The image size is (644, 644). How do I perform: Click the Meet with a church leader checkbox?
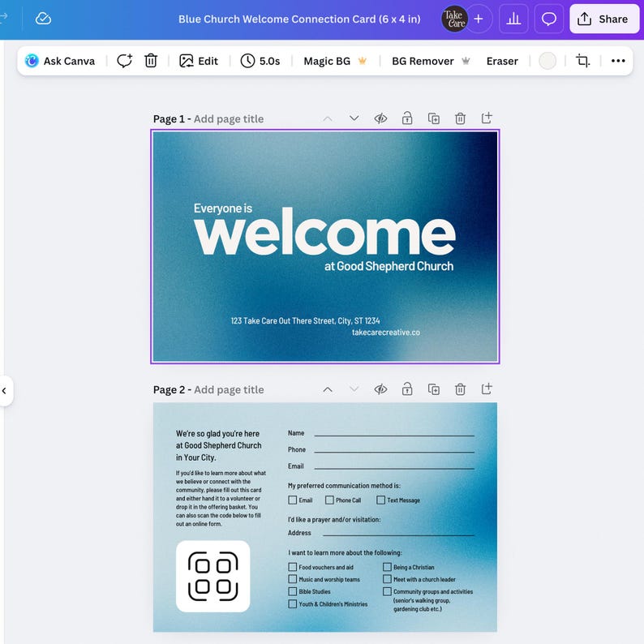tap(387, 579)
